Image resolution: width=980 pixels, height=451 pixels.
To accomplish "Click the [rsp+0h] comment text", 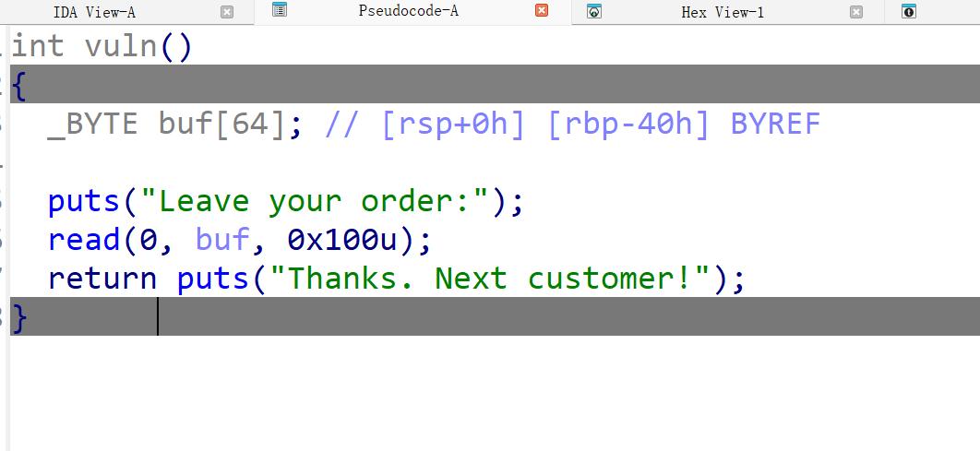I will click(453, 124).
